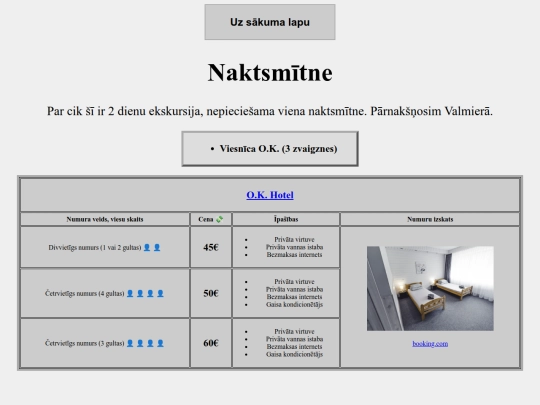
Task: Select 'Četrvietīgs numurs (3 gultas)' text
Action: (x=84, y=343)
